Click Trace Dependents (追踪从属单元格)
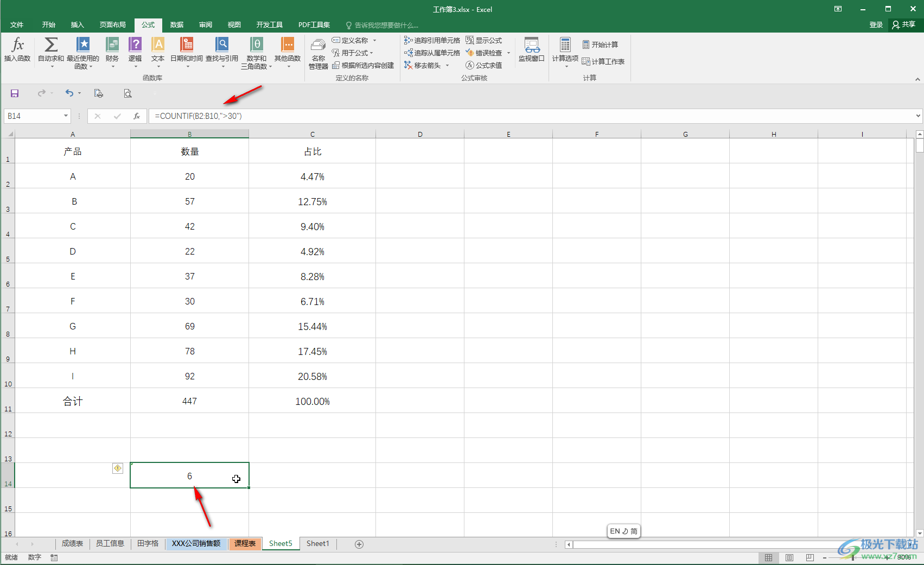Screen dimensions: 924x565 (x=432, y=53)
